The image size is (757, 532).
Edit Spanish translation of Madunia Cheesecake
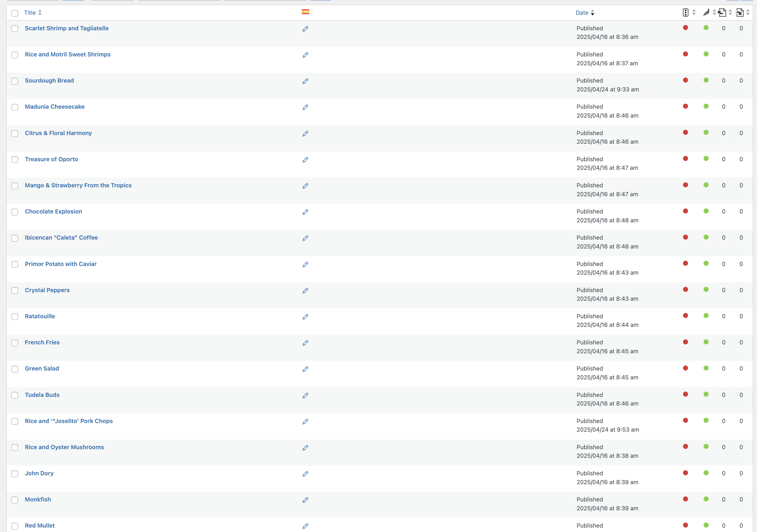(305, 108)
